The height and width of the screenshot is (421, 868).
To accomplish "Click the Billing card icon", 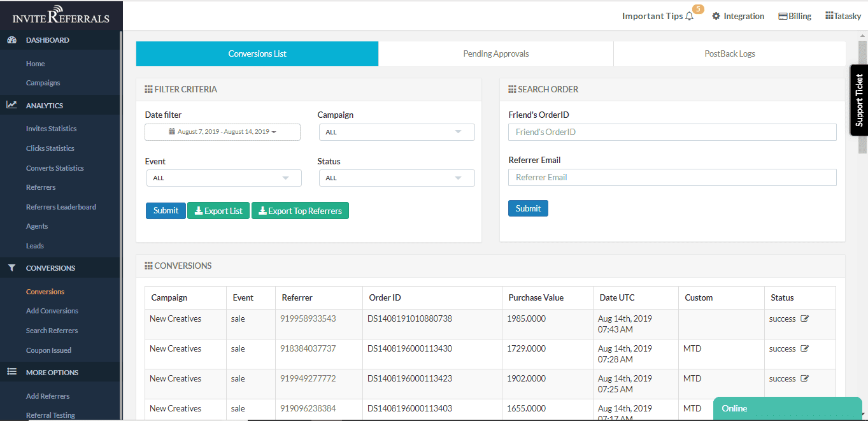I will 783,17.
